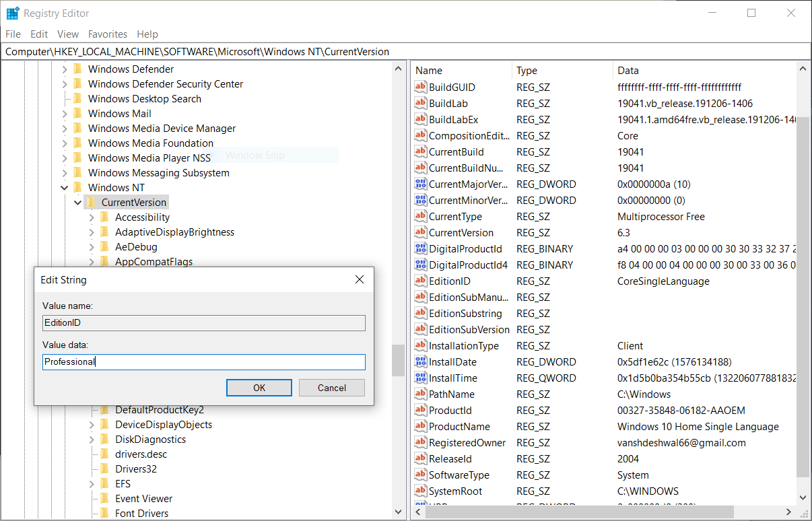Expand the EFS subkey
The image size is (812, 521).
92,484
